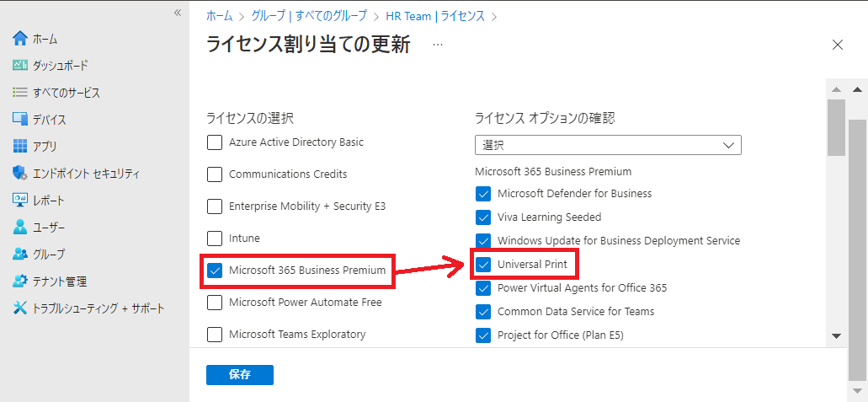The height and width of the screenshot is (402, 868).
Task: Open the Endpoint Security shield icon
Action: pyautogui.click(x=19, y=174)
